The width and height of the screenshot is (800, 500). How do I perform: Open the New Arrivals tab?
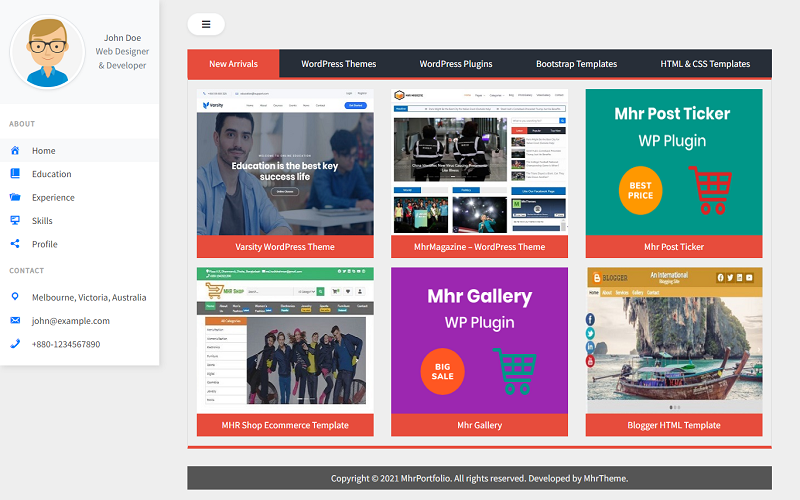233,64
